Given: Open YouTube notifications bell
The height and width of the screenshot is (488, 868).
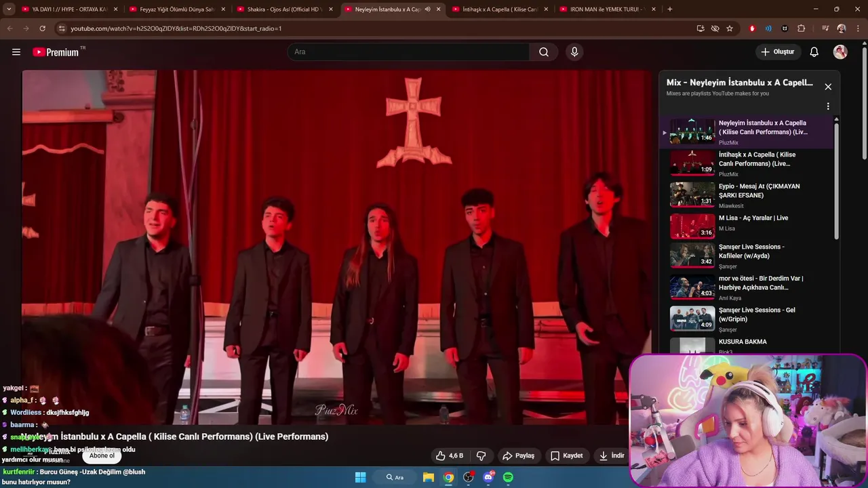Looking at the screenshot, I should click(x=814, y=52).
